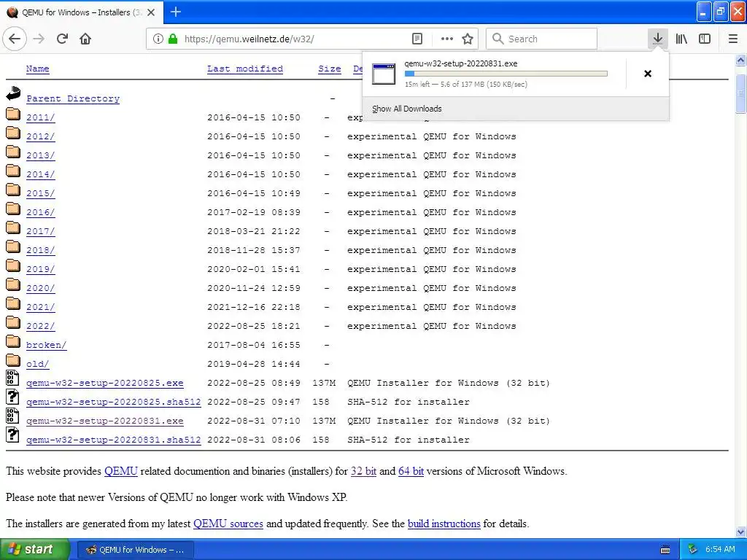
Task: Click the green padlock connection icon
Action: (x=173, y=39)
